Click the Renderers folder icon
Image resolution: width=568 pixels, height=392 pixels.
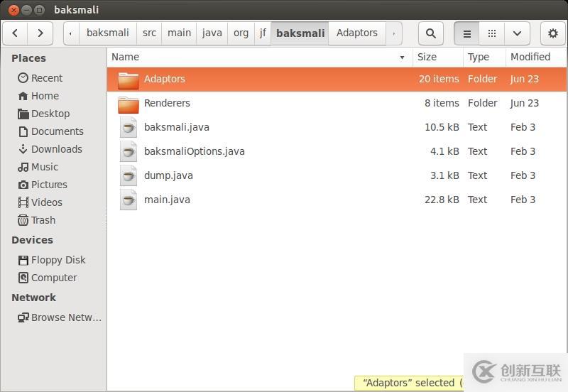pos(129,104)
